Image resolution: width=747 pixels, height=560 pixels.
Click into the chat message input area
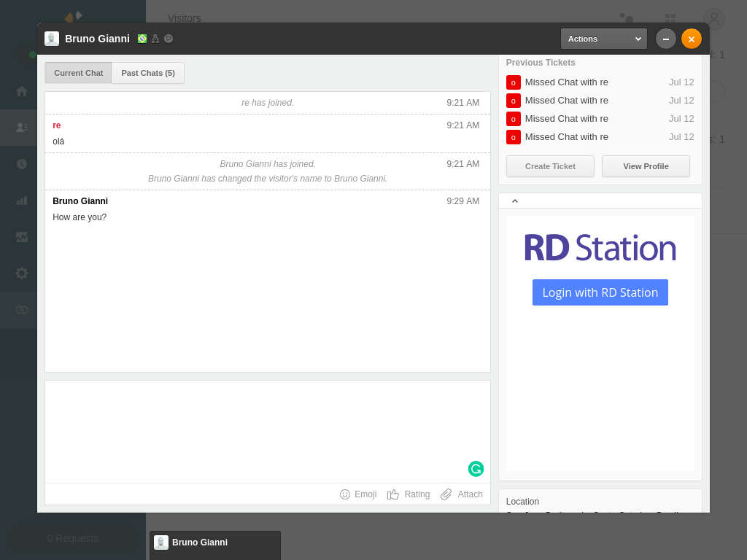(x=267, y=430)
